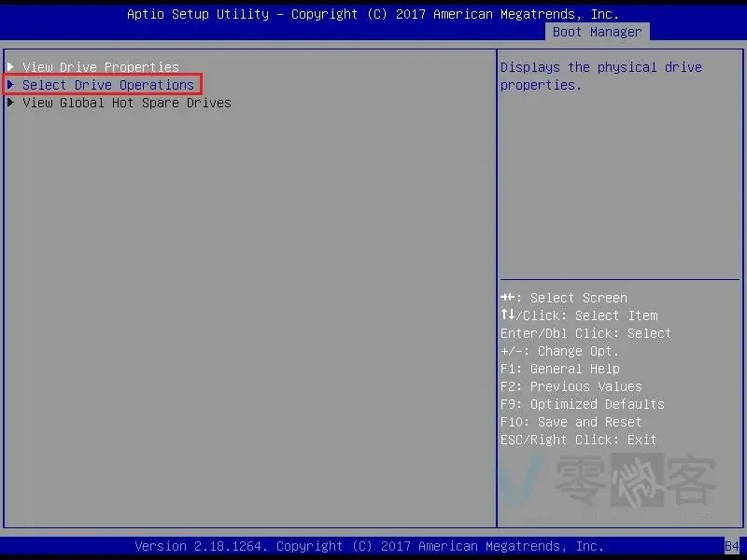The height and width of the screenshot is (560, 747).
Task: Open the Select Drive Operations submenu
Action: point(107,85)
